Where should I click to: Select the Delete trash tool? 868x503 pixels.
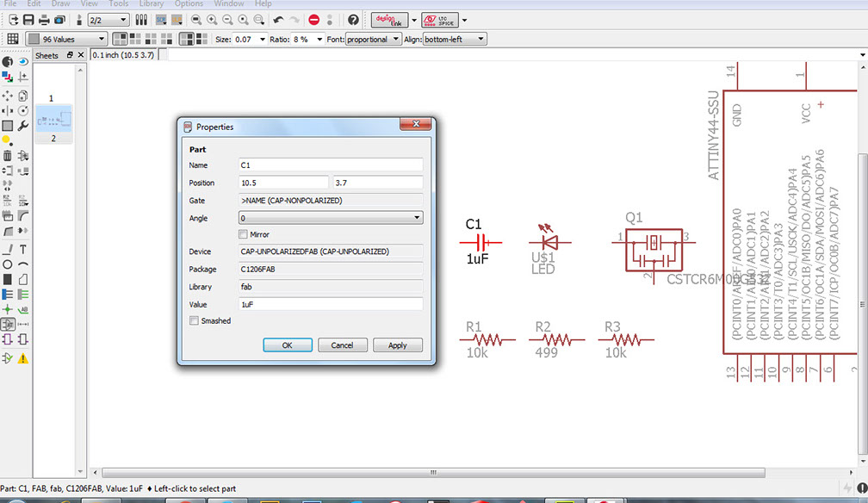(x=7, y=156)
